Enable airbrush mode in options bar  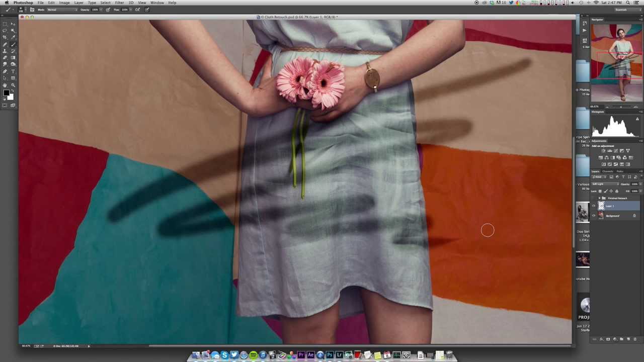click(x=137, y=10)
